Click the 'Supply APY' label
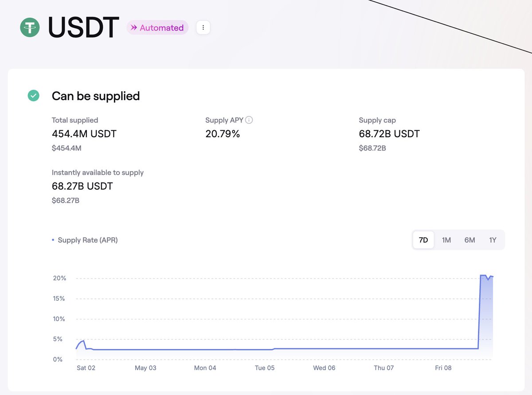Viewport: 532px width, 395px height. tap(224, 120)
